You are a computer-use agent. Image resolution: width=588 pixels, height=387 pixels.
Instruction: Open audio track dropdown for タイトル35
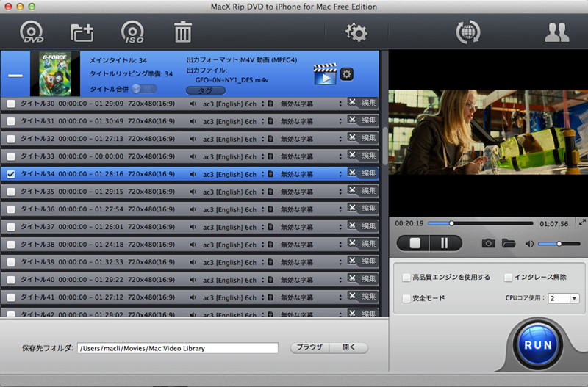coord(263,192)
